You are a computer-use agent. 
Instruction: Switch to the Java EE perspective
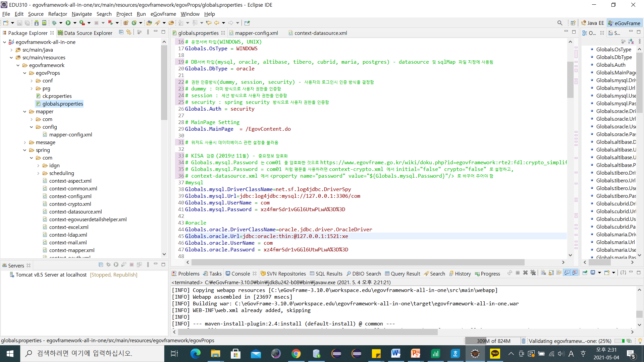click(592, 23)
